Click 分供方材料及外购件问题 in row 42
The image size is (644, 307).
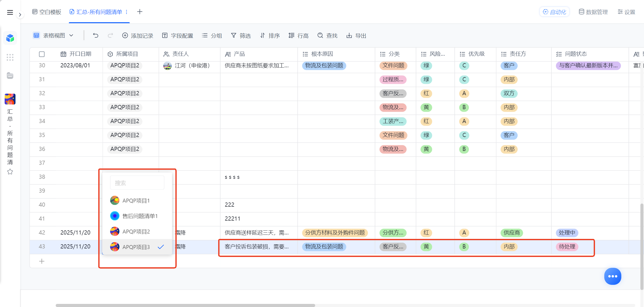coord(335,233)
